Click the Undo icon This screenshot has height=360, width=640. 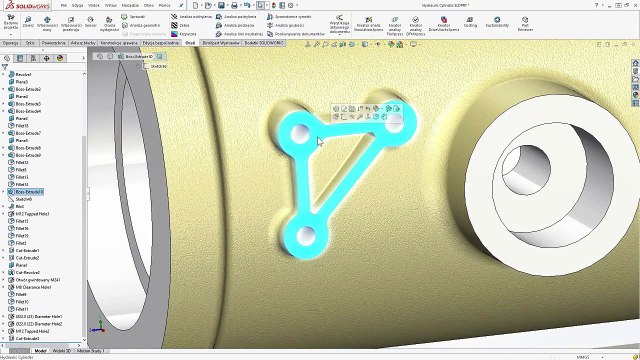tap(247, 6)
